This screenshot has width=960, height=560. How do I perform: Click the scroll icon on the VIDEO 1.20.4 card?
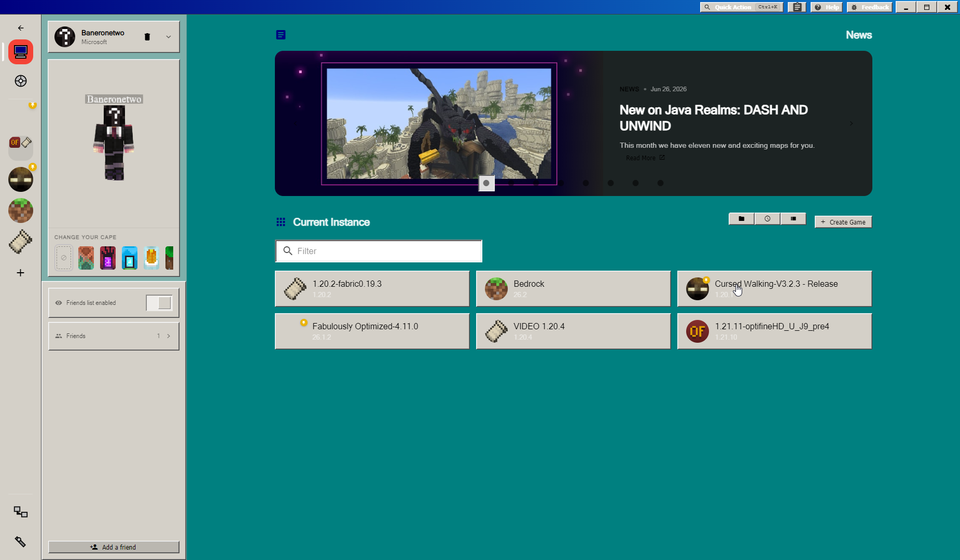496,331
